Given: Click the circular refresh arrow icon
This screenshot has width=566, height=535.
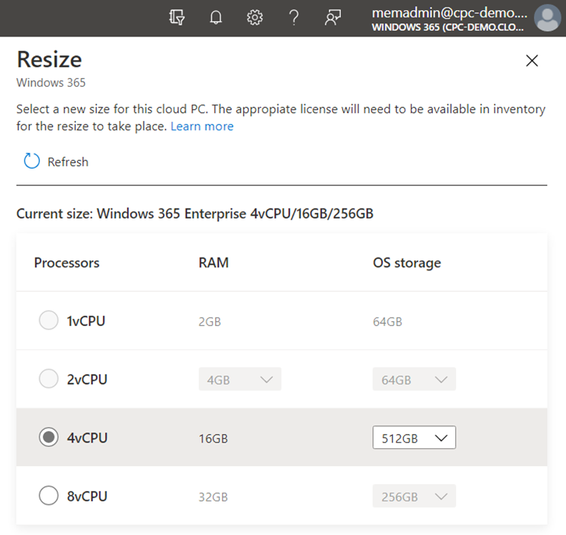Looking at the screenshot, I should click(x=32, y=161).
